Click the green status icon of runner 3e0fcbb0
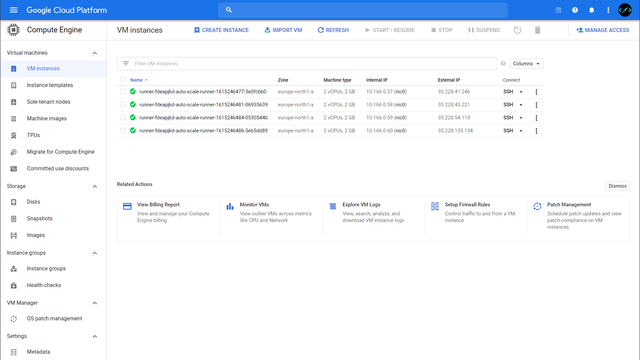This screenshot has height=360, width=640. click(133, 91)
